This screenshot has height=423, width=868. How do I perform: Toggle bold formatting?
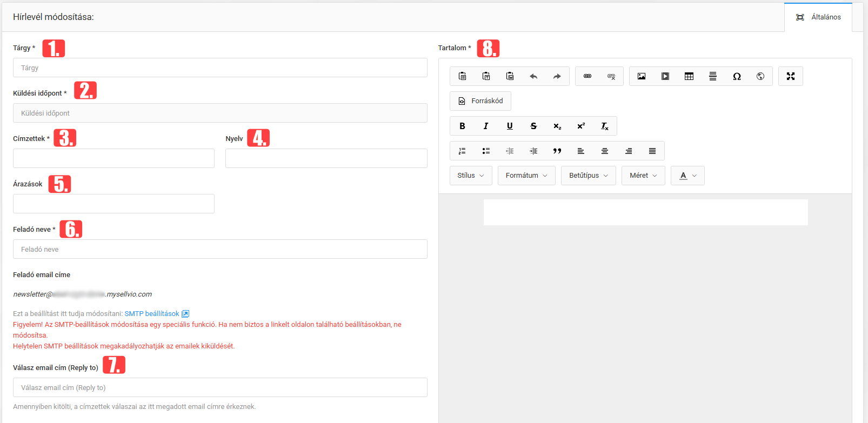point(462,126)
